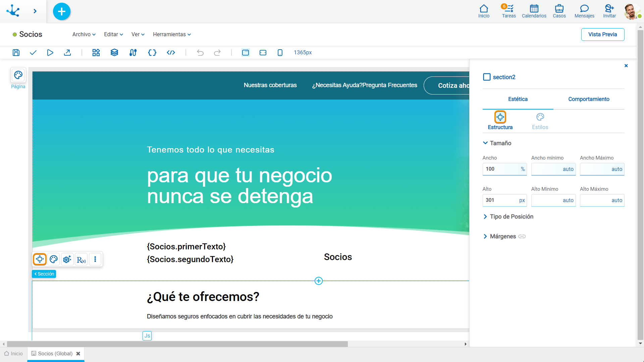The image size is (644, 362).
Task: Click the Ancho mínimo field
Action: 553,169
